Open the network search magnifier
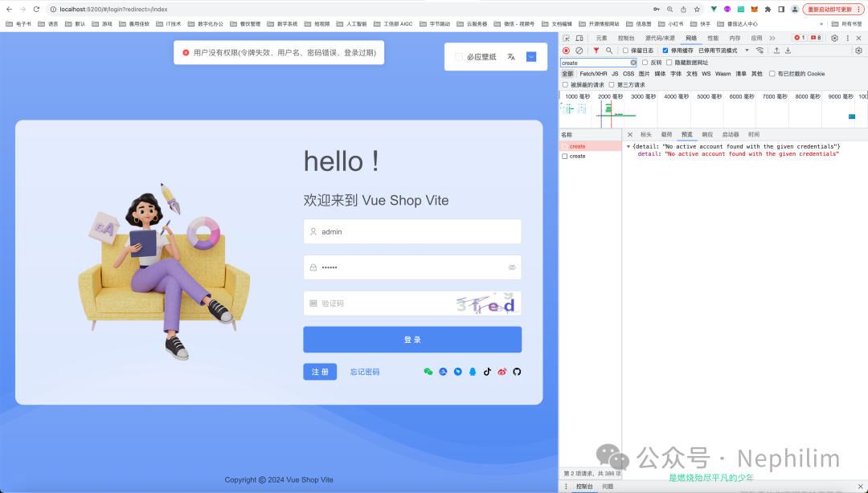This screenshot has width=868, height=493. pos(609,51)
